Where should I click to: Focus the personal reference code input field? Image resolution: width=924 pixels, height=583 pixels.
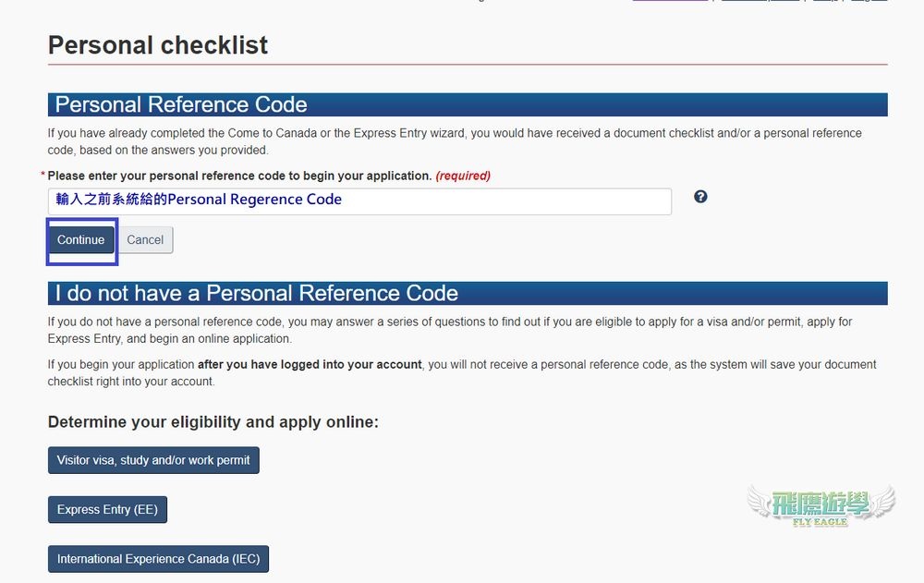coord(359,201)
